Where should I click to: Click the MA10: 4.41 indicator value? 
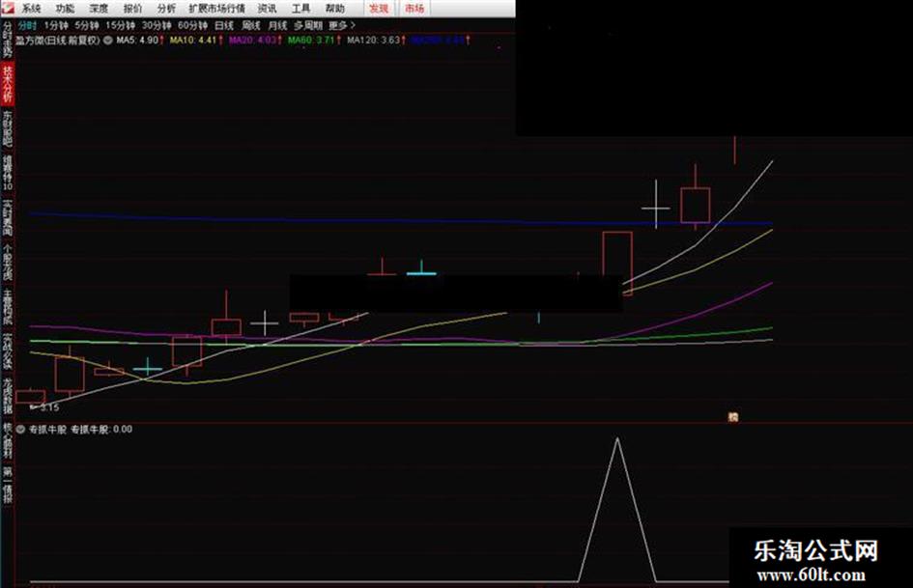(x=193, y=41)
